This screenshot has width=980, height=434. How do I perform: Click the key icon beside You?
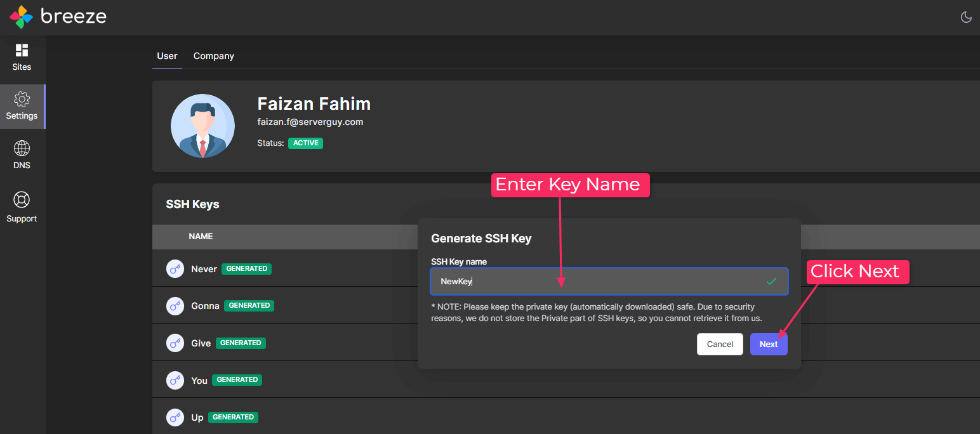point(175,380)
